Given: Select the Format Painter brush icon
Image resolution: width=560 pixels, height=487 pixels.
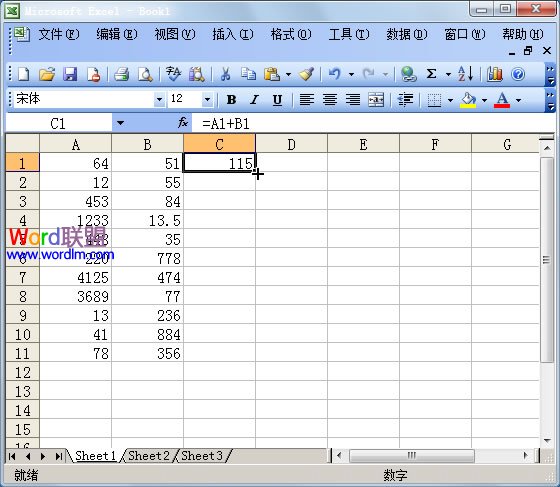Looking at the screenshot, I should (306, 74).
